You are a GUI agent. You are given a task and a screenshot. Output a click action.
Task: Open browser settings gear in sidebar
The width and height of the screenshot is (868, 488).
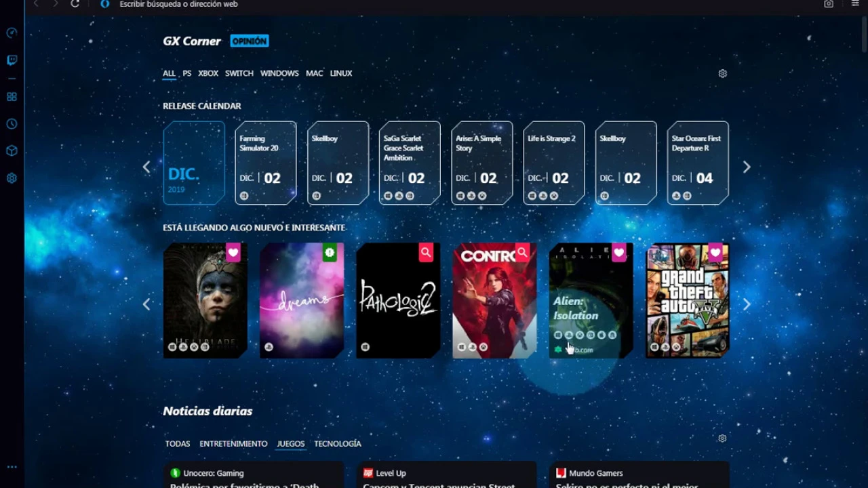coord(12,178)
